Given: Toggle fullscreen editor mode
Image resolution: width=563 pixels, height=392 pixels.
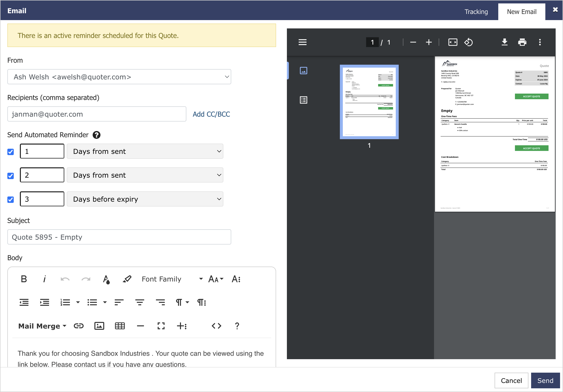Looking at the screenshot, I should tap(161, 326).
